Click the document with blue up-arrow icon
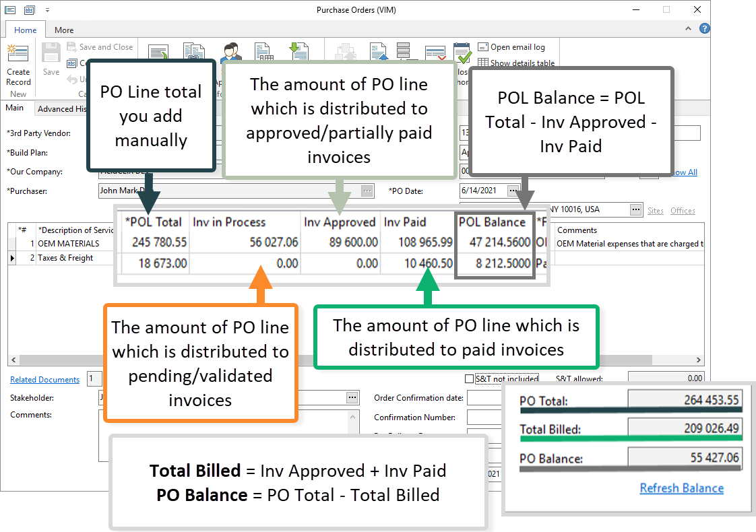 pyautogui.click(x=379, y=51)
